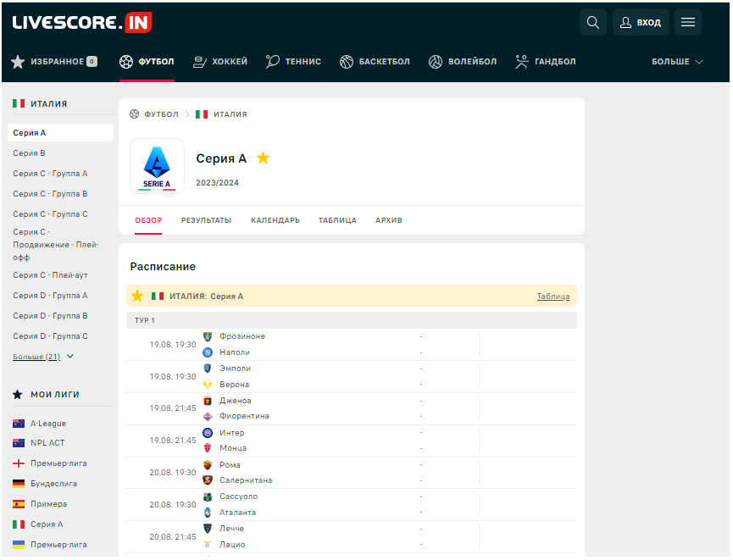Toggle favorite star next to Серия А title
The width and height of the screenshot is (733, 560).
[264, 158]
